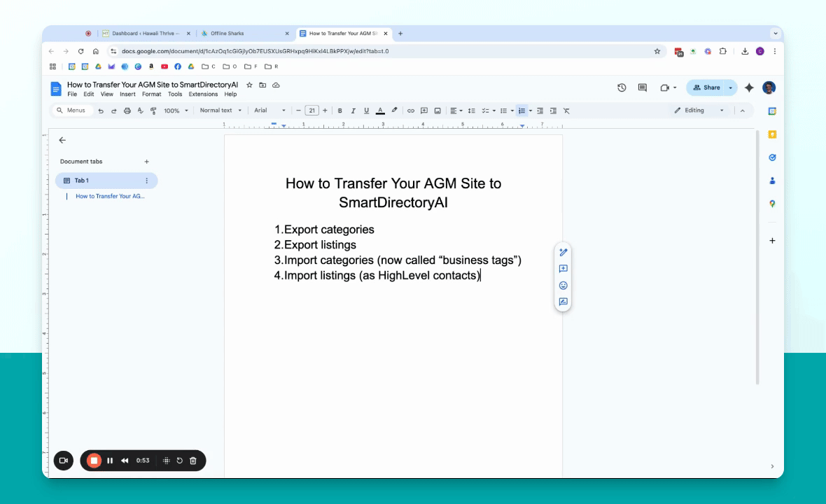Jump to How to Transfer outline heading
This screenshot has height=504, width=826.
point(110,196)
